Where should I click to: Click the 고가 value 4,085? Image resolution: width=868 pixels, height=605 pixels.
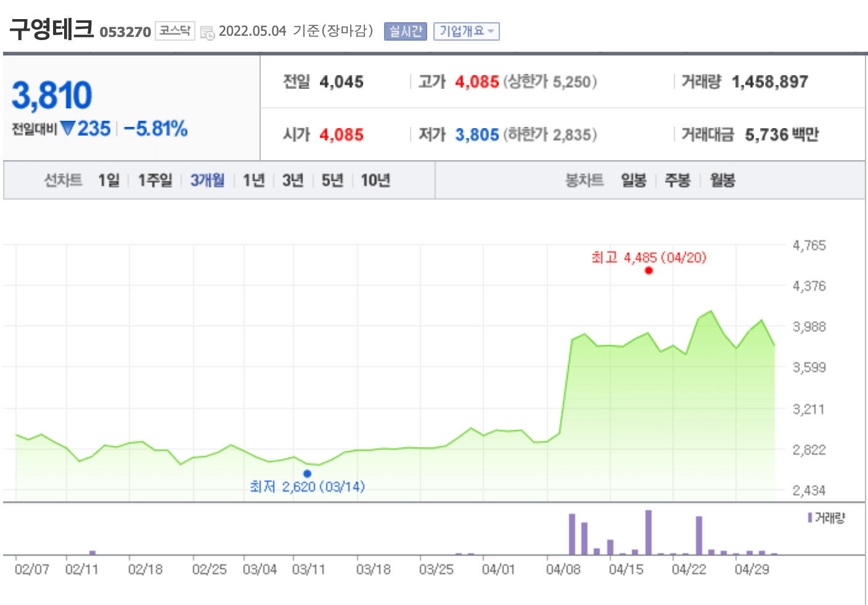pyautogui.click(x=477, y=82)
